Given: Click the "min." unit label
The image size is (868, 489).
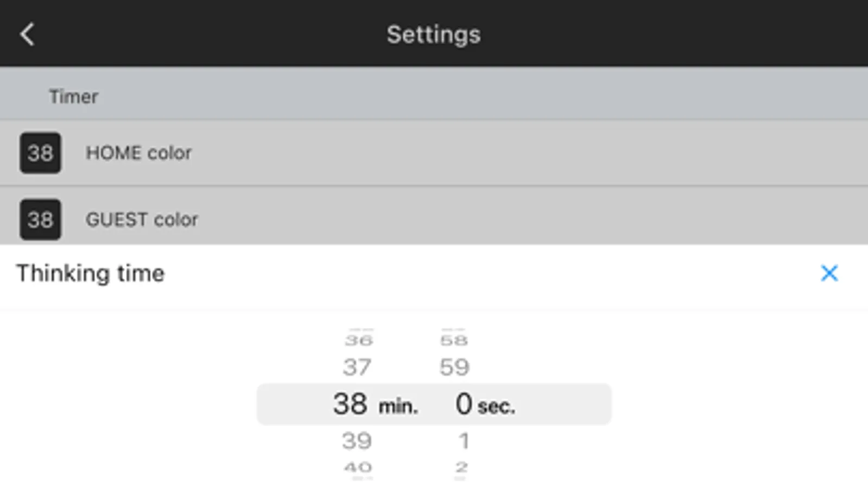Looking at the screenshot, I should (398, 406).
